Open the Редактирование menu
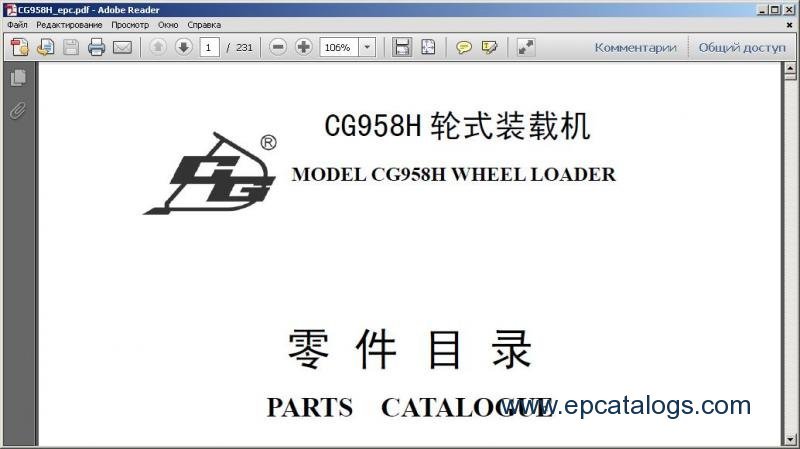The height and width of the screenshot is (449, 800). pyautogui.click(x=69, y=24)
